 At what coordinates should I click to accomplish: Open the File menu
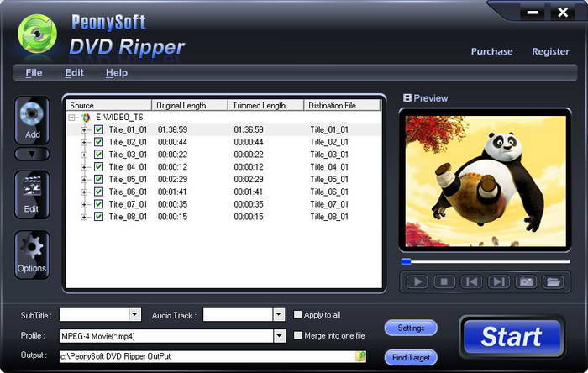[34, 73]
